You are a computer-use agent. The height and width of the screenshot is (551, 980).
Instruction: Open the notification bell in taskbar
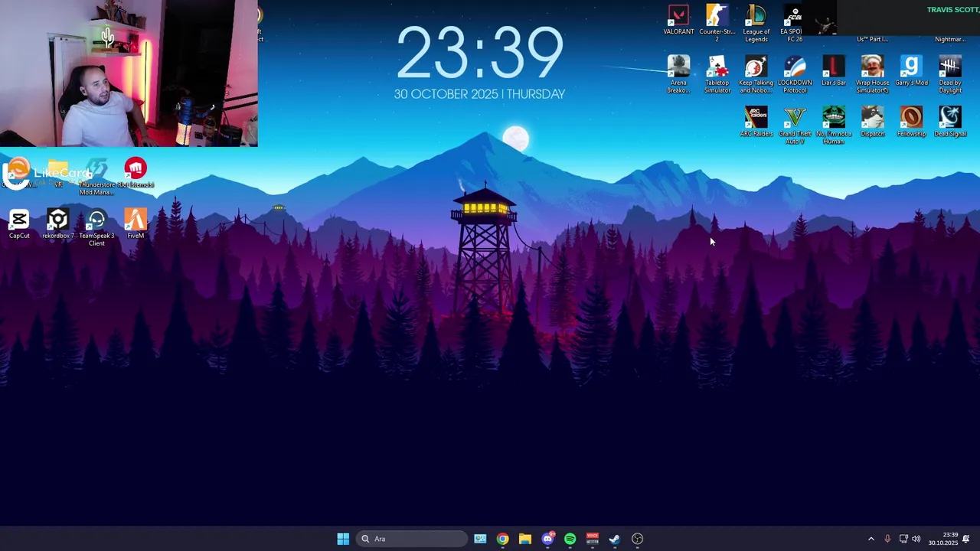[x=966, y=539]
